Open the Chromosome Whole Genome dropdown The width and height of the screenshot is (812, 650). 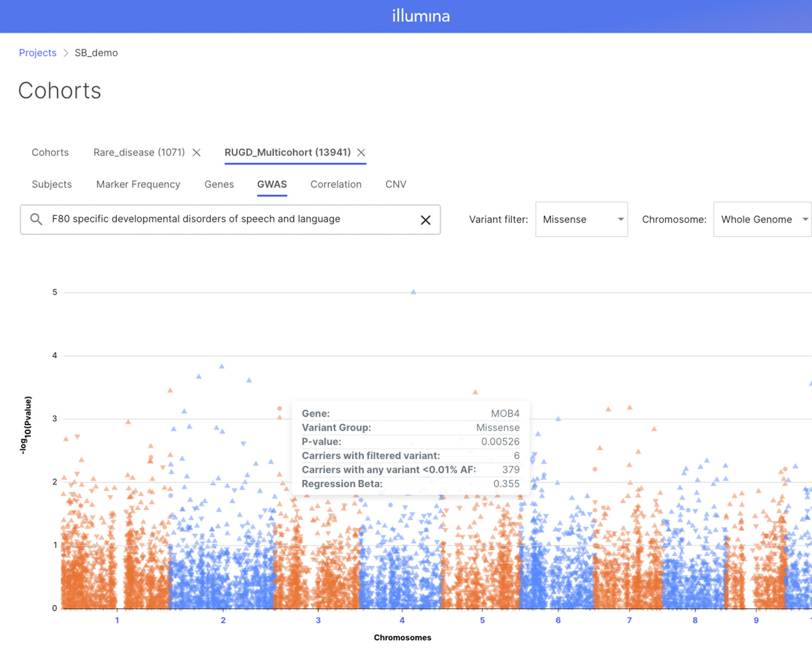[763, 219]
